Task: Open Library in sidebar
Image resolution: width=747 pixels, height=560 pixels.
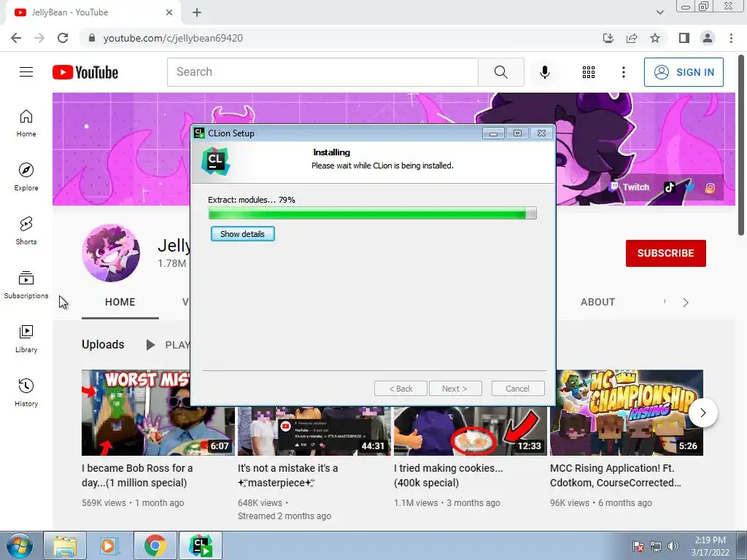Action: click(26, 338)
